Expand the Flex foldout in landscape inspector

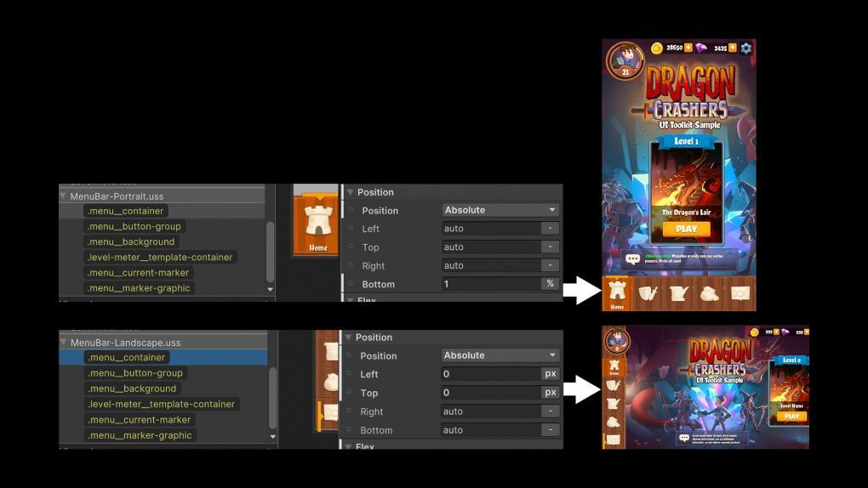[348, 445]
